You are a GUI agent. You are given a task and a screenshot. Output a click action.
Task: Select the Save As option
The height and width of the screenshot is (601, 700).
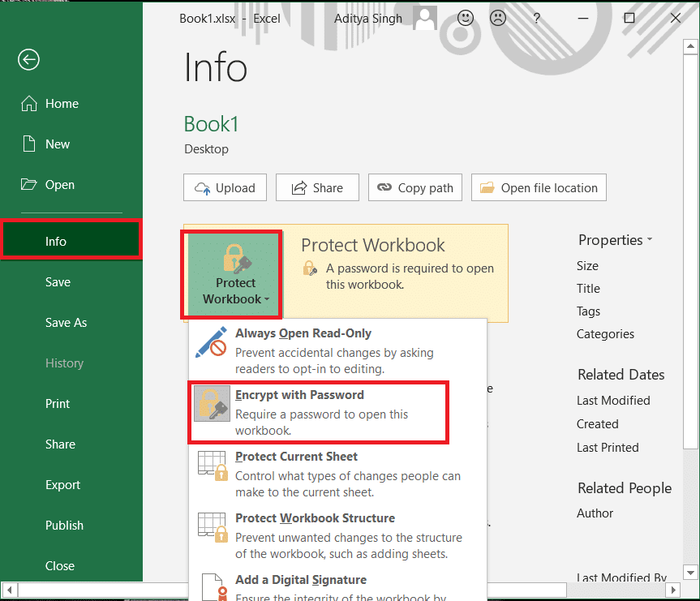(x=68, y=322)
